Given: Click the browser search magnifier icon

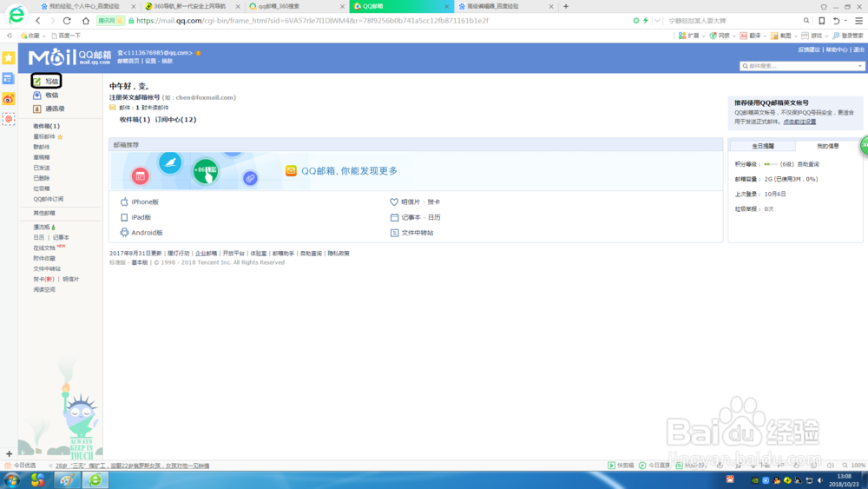Looking at the screenshot, I should point(806,21).
